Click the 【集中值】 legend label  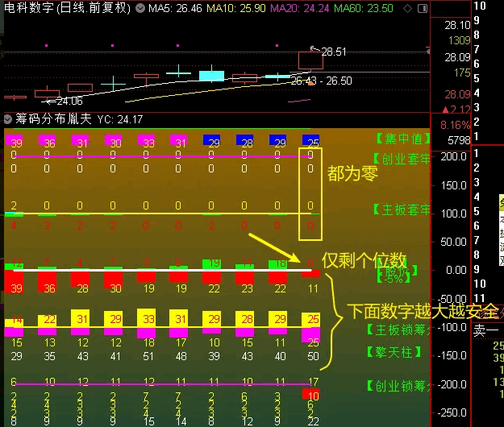tap(402, 139)
